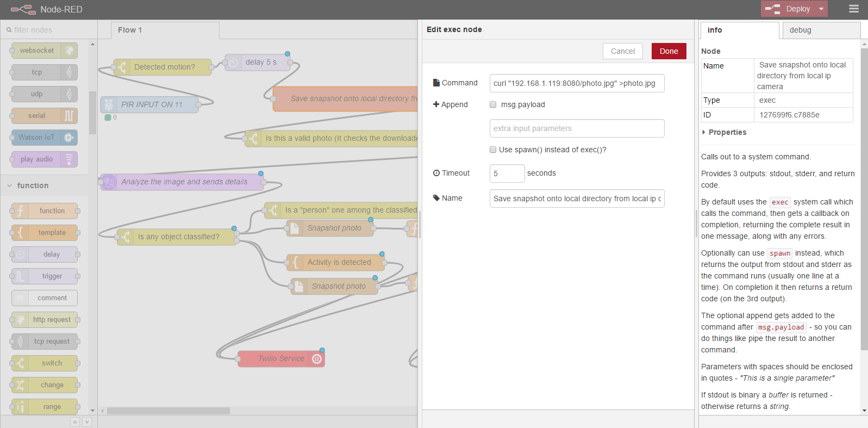868x428 pixels.
Task: Click the template node curly-brace icon
Action: (20, 233)
